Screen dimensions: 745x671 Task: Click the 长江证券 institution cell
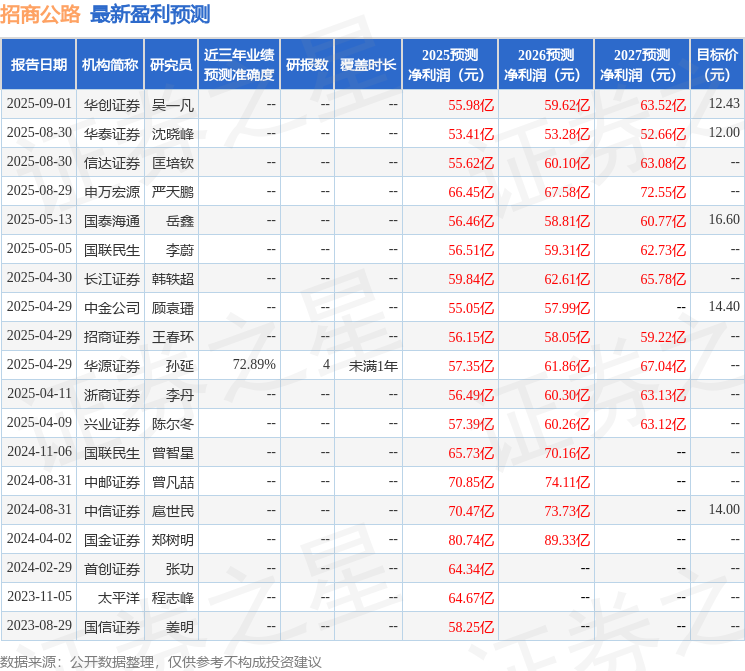click(112, 278)
